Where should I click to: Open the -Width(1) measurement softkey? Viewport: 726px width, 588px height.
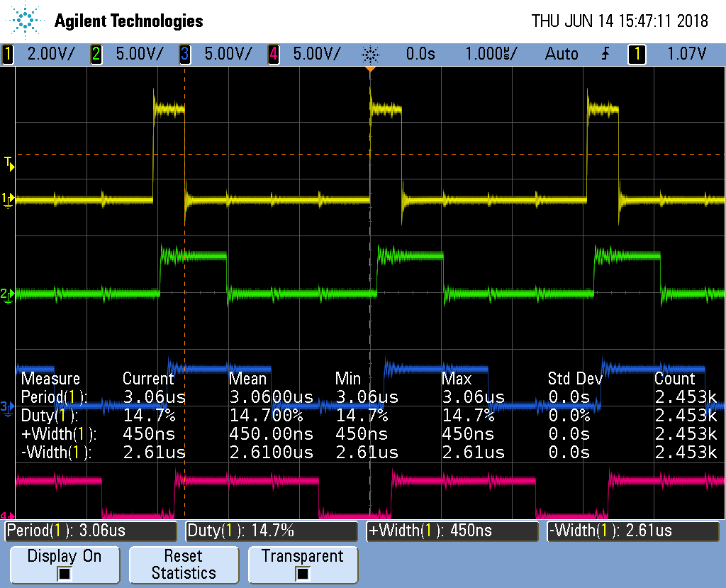633,531
